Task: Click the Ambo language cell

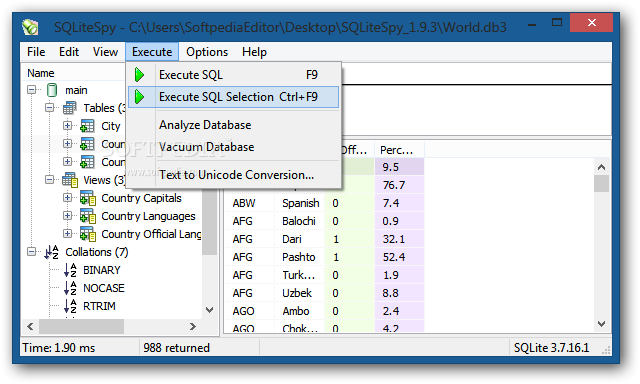Action: tap(300, 311)
